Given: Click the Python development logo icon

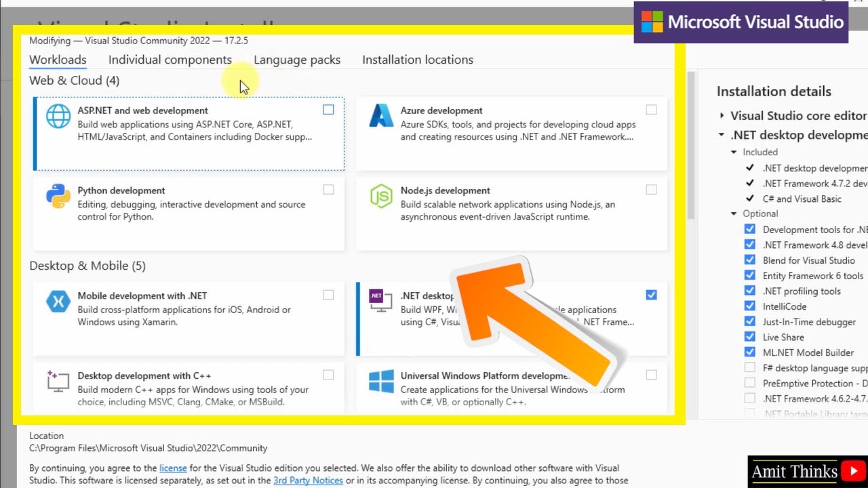Looking at the screenshot, I should pyautogui.click(x=58, y=196).
